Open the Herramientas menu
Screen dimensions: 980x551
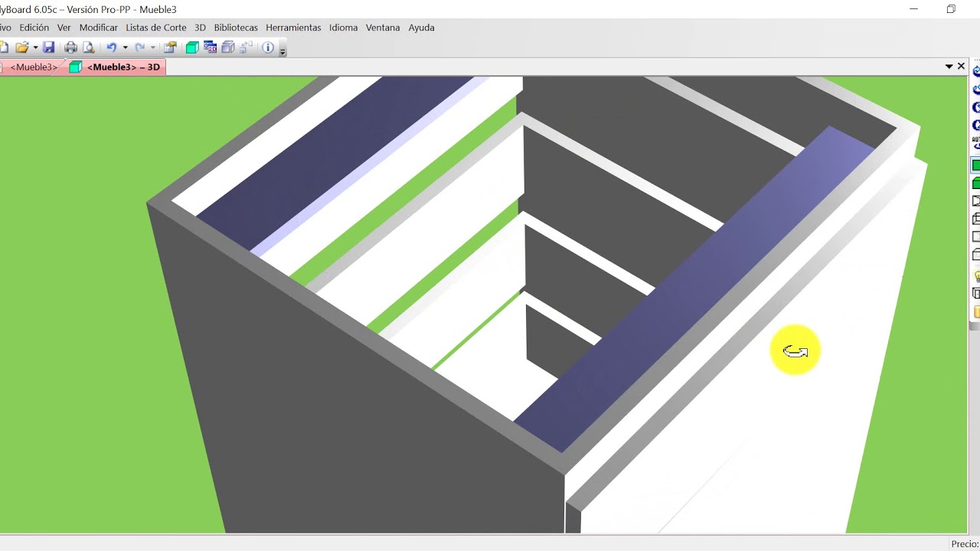click(x=293, y=28)
